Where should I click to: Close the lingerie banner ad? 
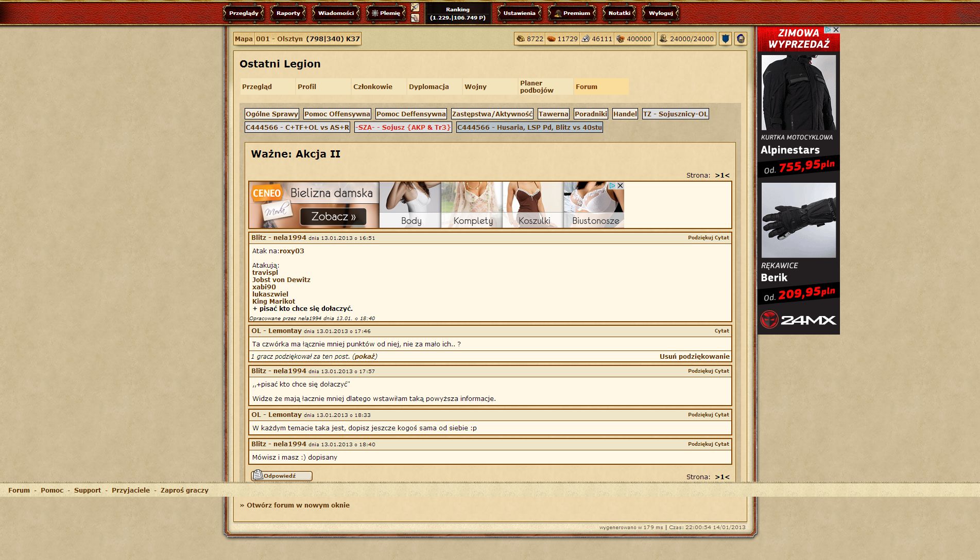point(620,185)
